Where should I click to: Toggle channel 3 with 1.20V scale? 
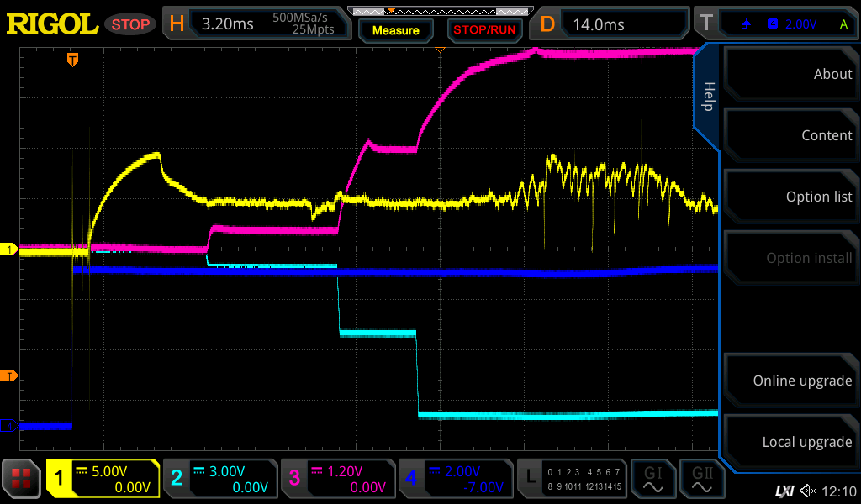coord(338,479)
